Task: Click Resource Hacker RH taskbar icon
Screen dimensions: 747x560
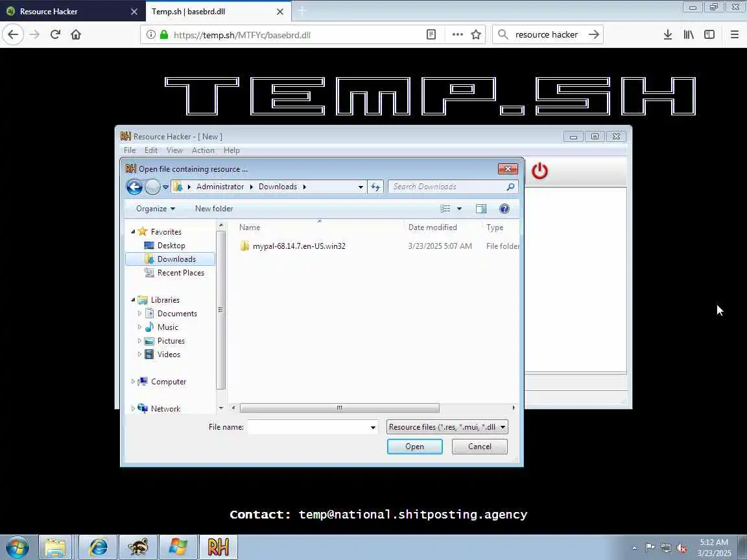Action: (218, 547)
